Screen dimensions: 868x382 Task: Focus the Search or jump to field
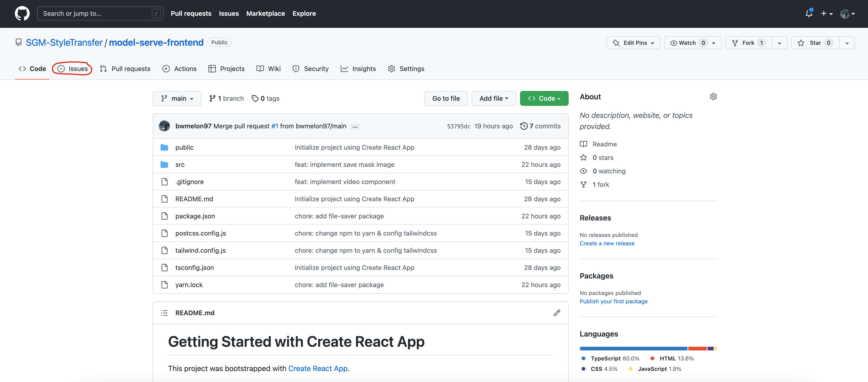point(96,13)
